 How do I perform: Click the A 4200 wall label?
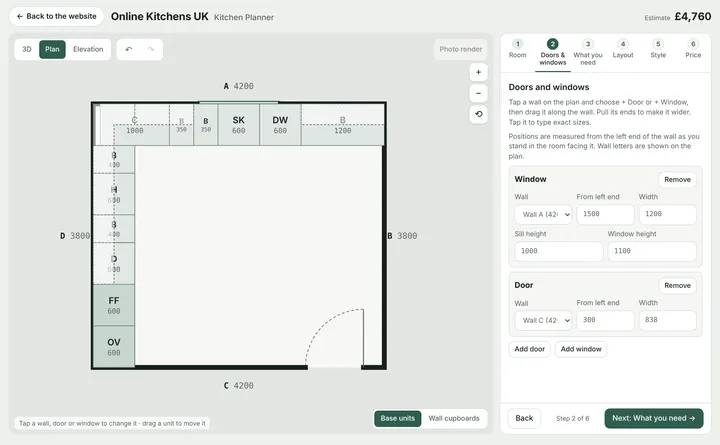(x=238, y=86)
